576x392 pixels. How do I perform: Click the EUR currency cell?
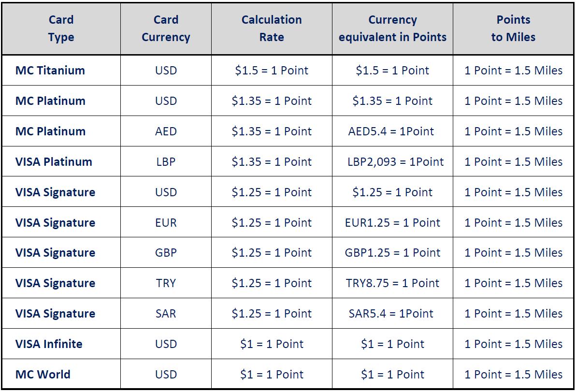(166, 223)
